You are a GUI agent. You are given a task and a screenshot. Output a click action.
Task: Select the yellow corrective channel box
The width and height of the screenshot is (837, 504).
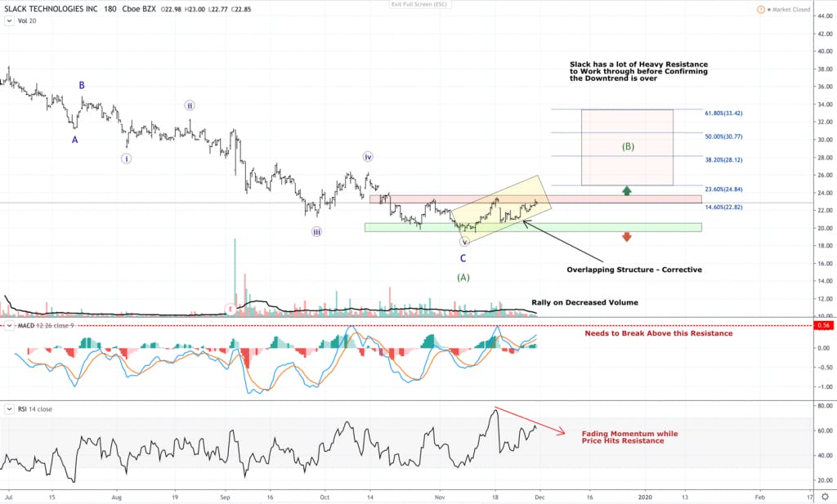502,207
